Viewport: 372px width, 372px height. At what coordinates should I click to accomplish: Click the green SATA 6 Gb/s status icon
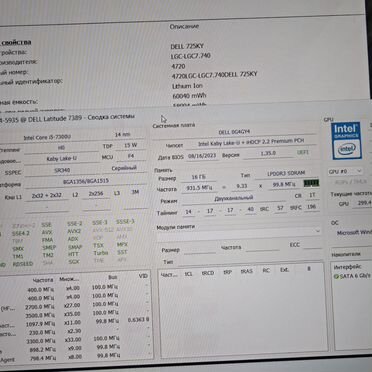click(336, 276)
